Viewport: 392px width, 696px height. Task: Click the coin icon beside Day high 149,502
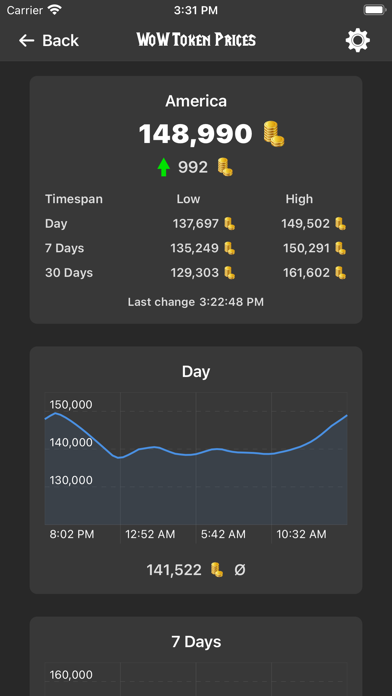(340, 224)
